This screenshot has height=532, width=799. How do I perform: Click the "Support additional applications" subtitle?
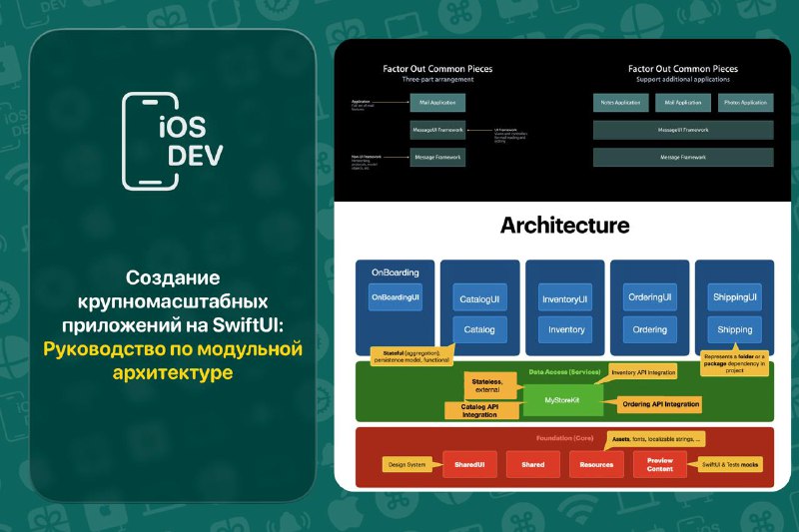click(683, 80)
